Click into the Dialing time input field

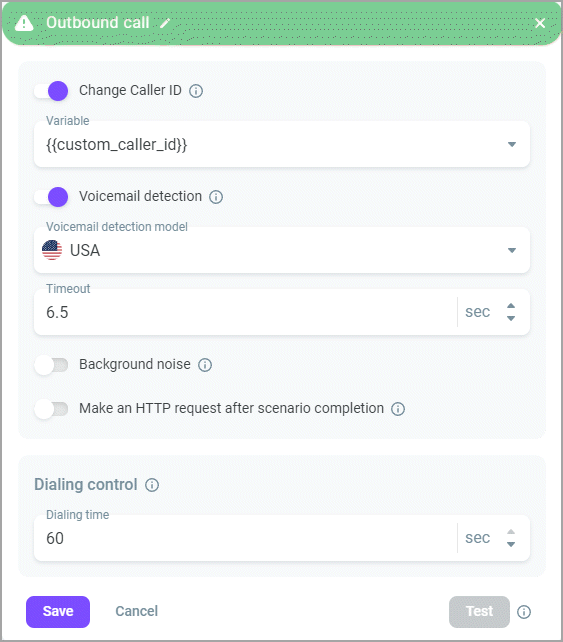245,538
